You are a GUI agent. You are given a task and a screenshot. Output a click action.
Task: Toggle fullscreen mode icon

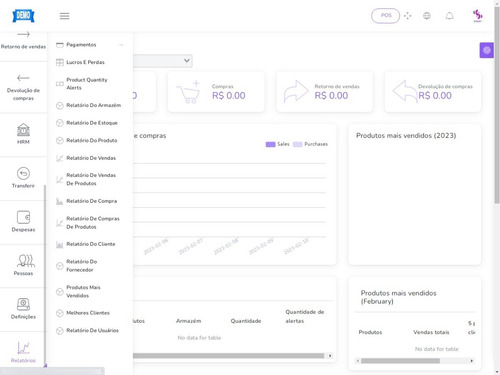click(407, 16)
